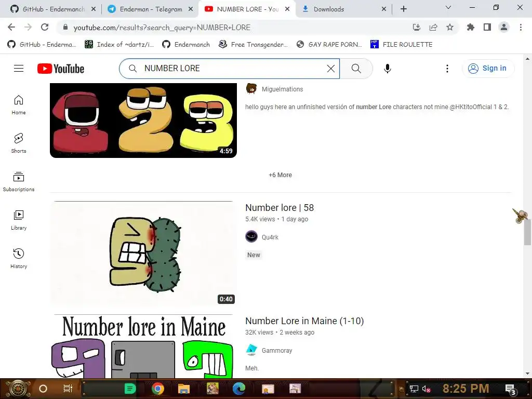Open the Start button on the taskbar

point(18,389)
